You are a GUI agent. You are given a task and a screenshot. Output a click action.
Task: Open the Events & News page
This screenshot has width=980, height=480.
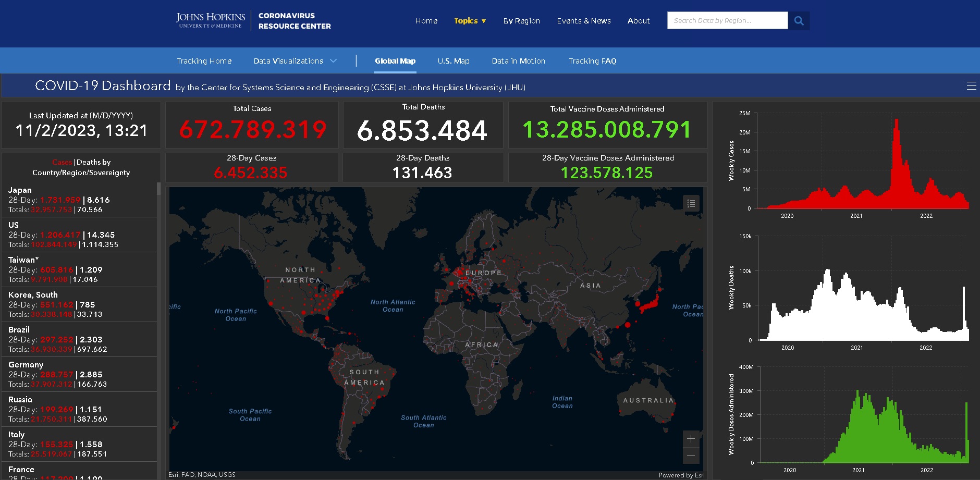point(583,21)
